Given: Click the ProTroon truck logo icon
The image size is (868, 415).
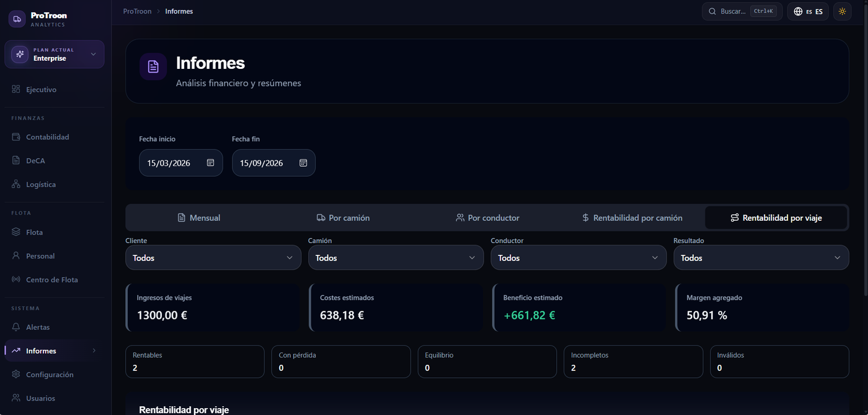Looking at the screenshot, I should (x=17, y=19).
